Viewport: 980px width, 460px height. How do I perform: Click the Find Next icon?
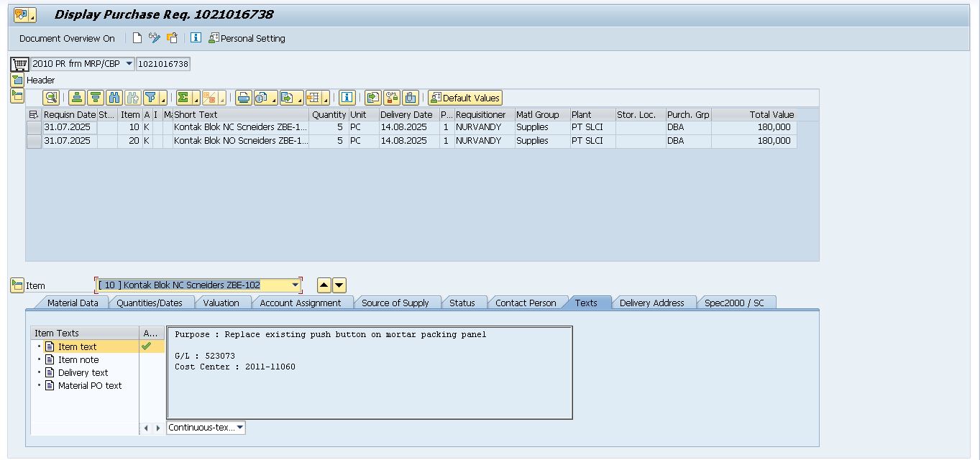coord(132,98)
